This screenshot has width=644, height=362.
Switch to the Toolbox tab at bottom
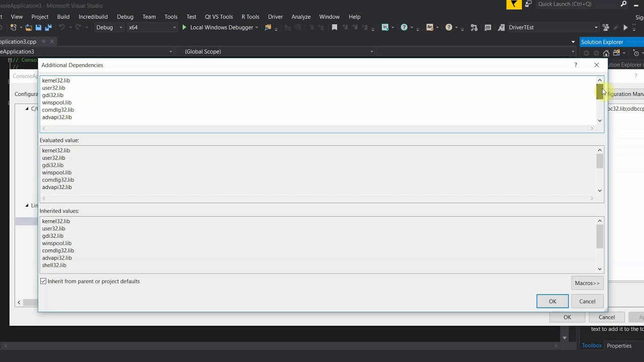click(592, 345)
